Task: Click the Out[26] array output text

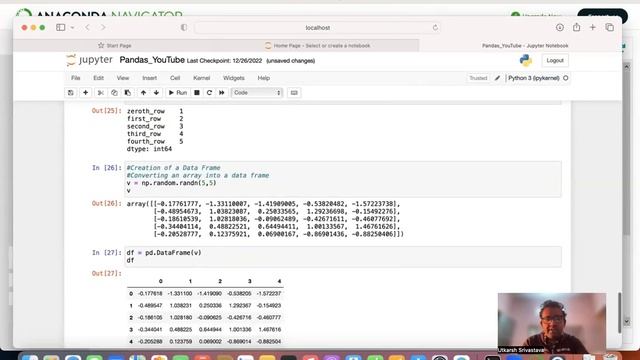Action: 265,219
